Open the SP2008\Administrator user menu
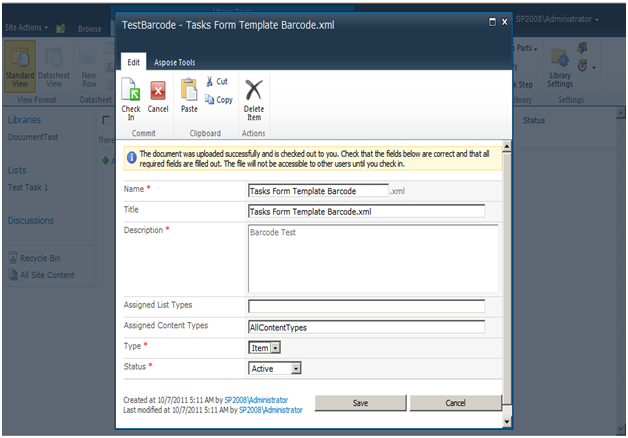 click(x=557, y=19)
